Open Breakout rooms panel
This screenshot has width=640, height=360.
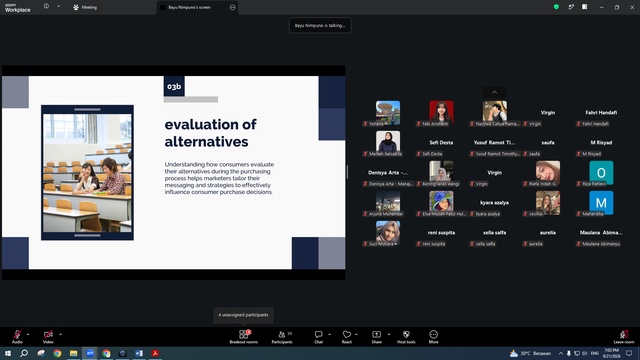click(x=243, y=336)
